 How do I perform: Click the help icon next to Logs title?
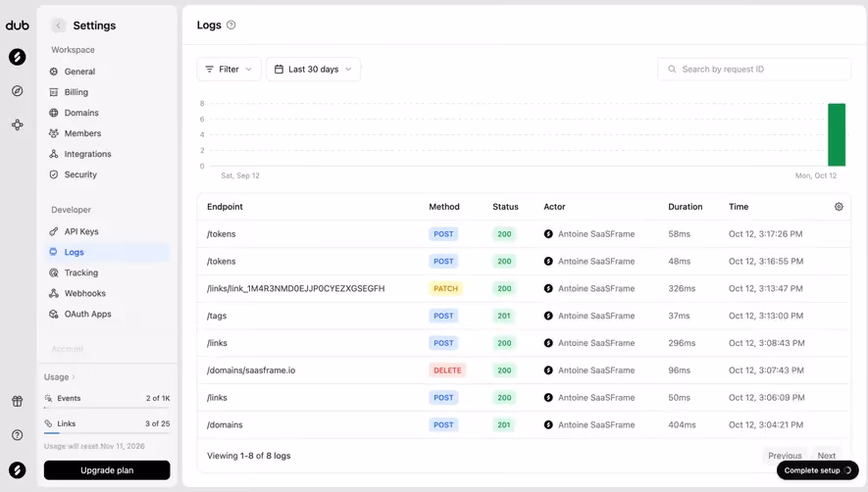point(231,25)
